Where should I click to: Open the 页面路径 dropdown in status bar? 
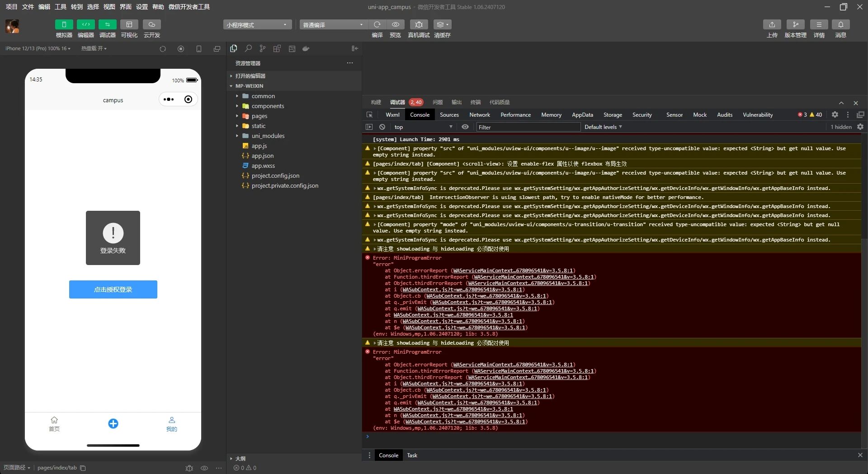(x=17, y=468)
